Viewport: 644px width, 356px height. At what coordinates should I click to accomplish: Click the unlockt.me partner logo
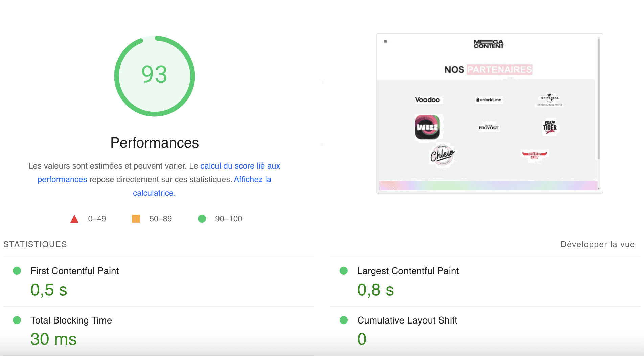pyautogui.click(x=488, y=99)
